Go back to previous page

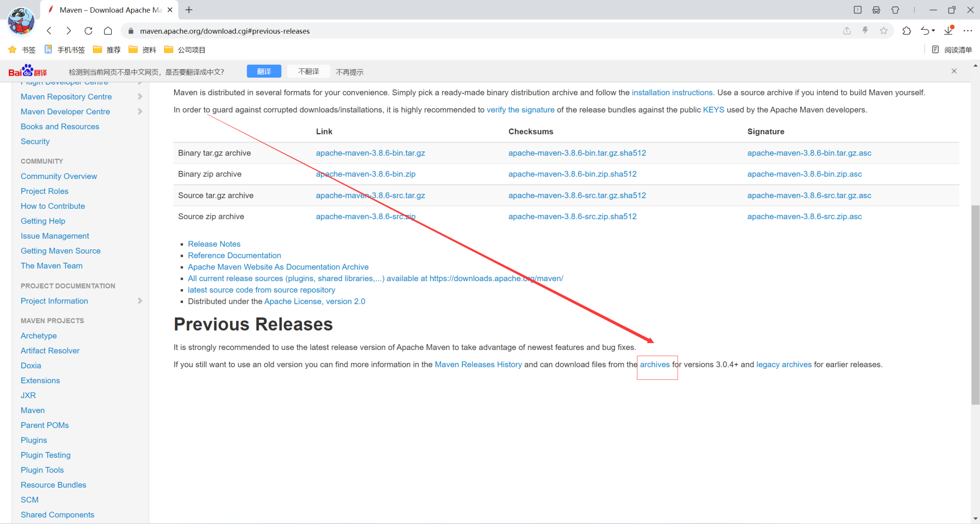click(49, 31)
